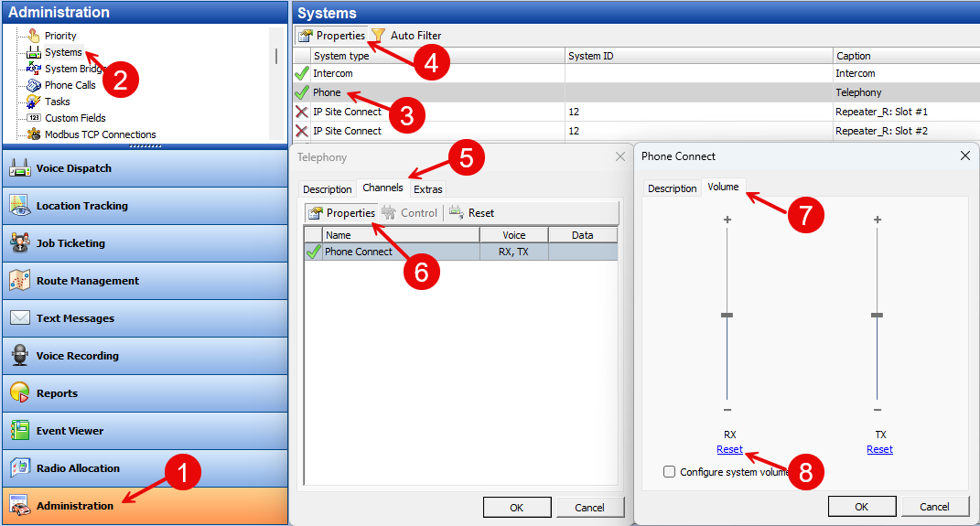Click the Reset icon in Channels toolbar

[x=457, y=213]
